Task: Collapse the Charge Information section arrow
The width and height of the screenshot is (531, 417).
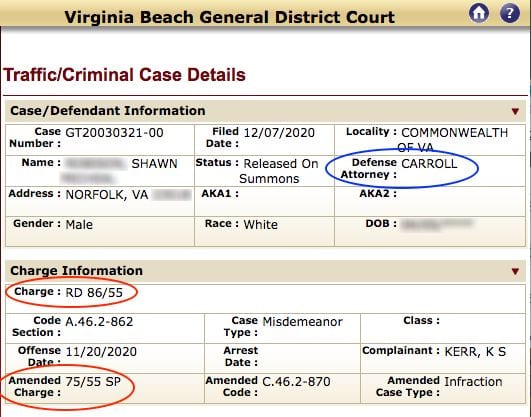Action: pyautogui.click(x=515, y=271)
